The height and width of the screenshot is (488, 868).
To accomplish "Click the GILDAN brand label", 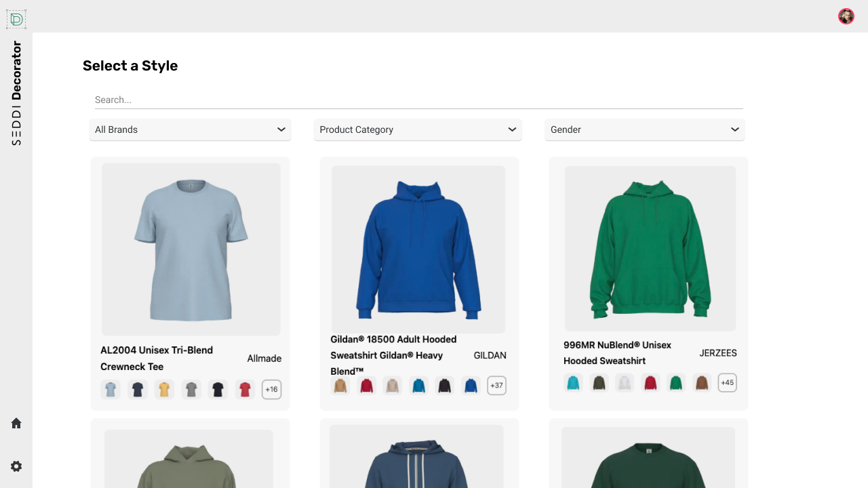I will [x=490, y=355].
